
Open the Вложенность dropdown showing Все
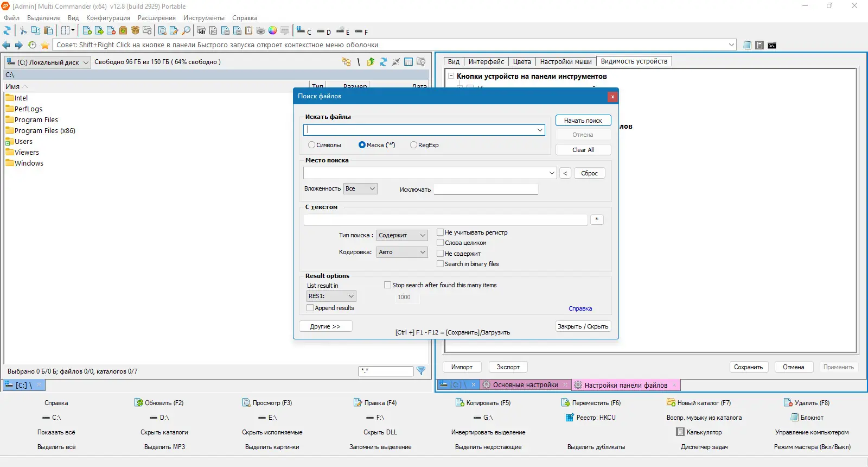[x=360, y=188]
